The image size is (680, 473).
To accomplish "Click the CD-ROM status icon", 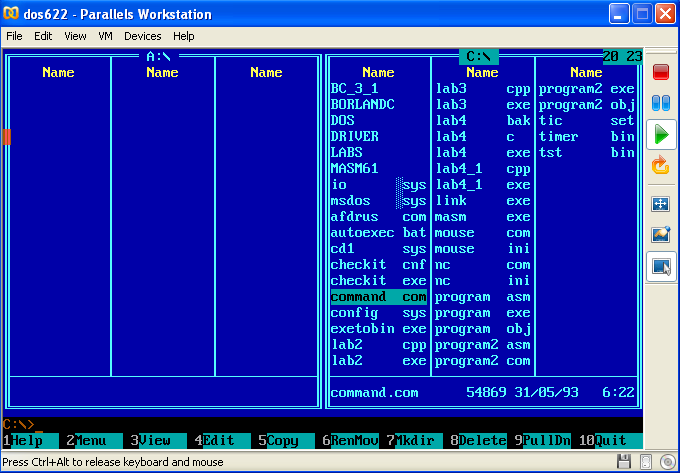I will [x=667, y=462].
